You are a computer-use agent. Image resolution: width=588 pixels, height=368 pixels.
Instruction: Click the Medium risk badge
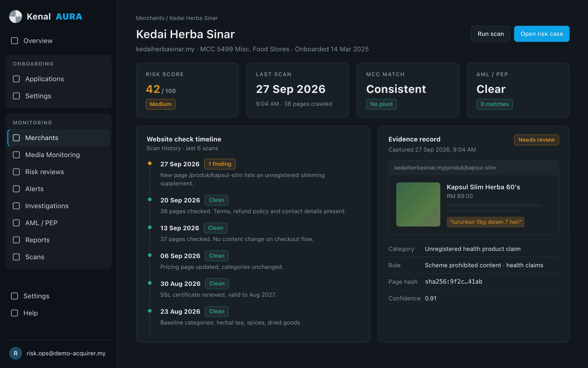tap(160, 104)
